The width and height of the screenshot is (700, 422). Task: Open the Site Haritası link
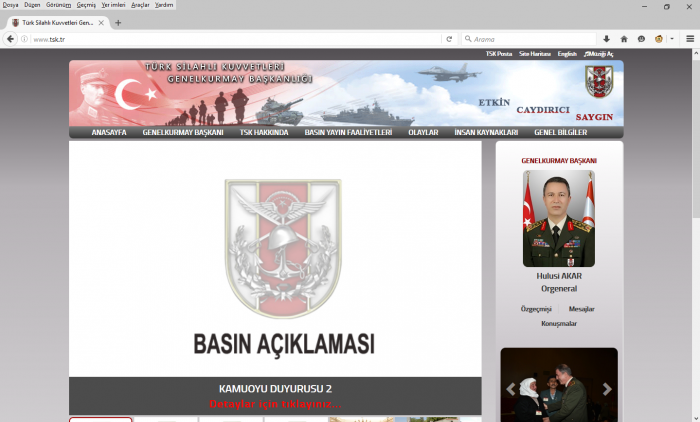535,54
